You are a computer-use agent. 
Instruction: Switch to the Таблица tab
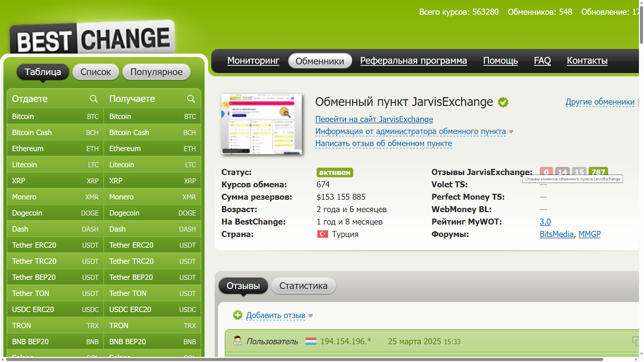tap(43, 72)
